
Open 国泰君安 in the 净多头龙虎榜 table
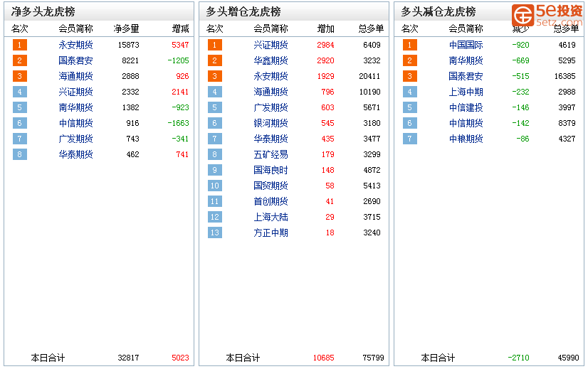click(x=75, y=60)
